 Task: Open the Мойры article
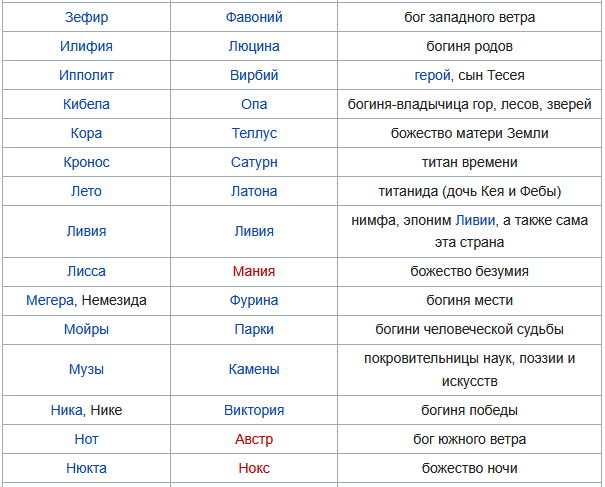(86, 329)
